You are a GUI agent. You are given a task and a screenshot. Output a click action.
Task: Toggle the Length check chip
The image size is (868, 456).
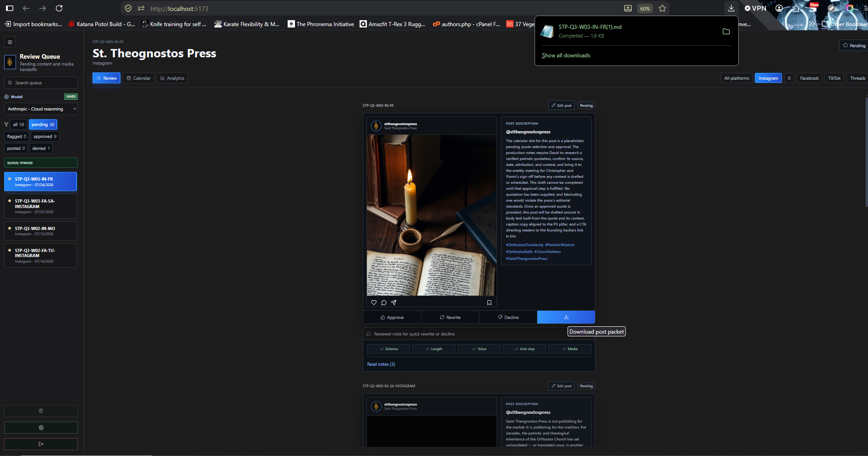pos(434,349)
